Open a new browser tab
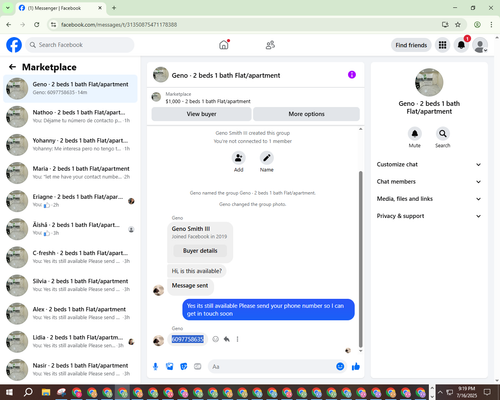The width and height of the screenshot is (500, 400). pos(114,8)
